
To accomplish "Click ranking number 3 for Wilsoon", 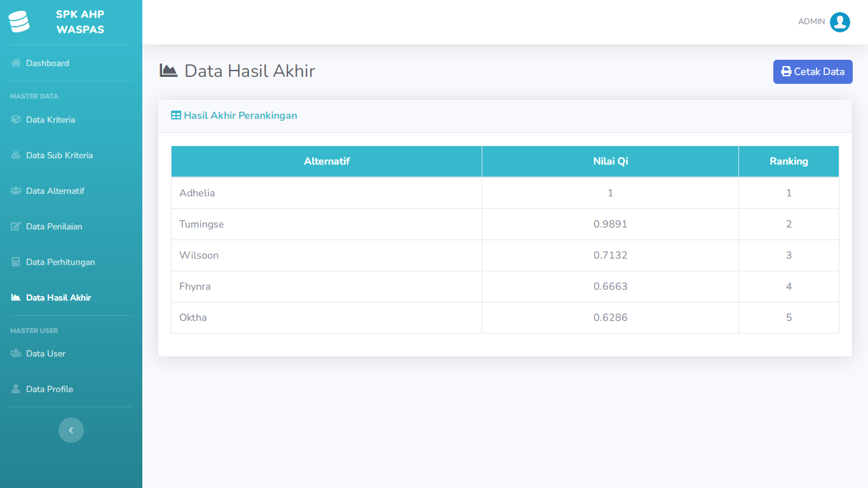I will click(789, 255).
